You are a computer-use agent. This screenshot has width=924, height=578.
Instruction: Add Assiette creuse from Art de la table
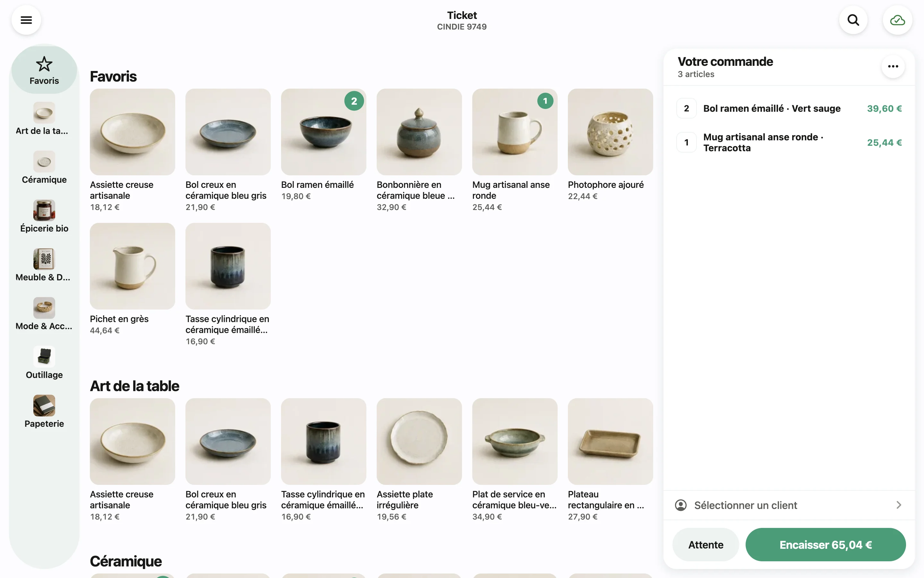tap(132, 460)
